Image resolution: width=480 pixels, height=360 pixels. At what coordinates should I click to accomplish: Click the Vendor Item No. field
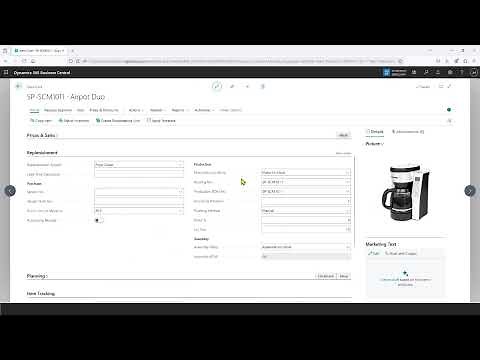(x=139, y=201)
